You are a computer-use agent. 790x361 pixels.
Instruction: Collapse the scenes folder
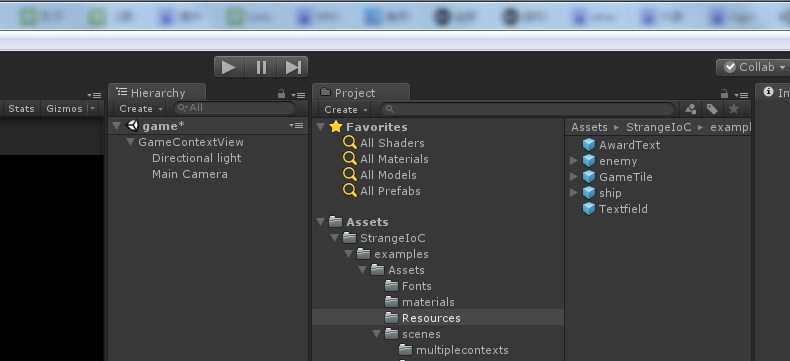click(x=377, y=334)
